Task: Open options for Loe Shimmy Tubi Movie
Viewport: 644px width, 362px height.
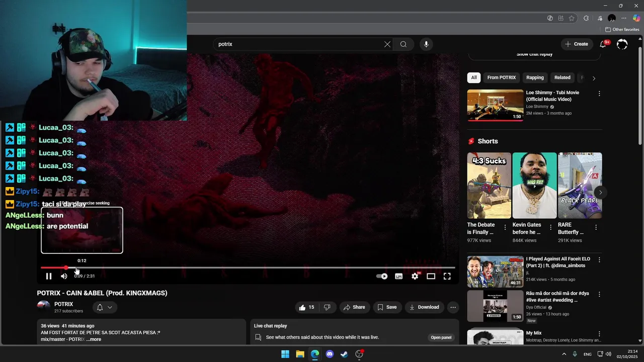Action: coord(599,94)
